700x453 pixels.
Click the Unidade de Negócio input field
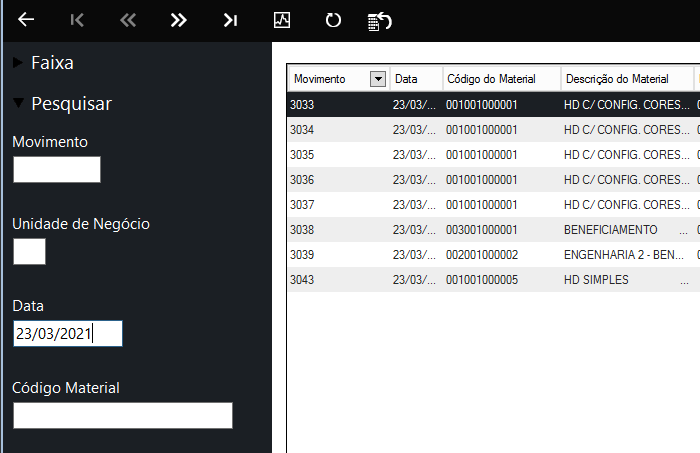(29, 251)
